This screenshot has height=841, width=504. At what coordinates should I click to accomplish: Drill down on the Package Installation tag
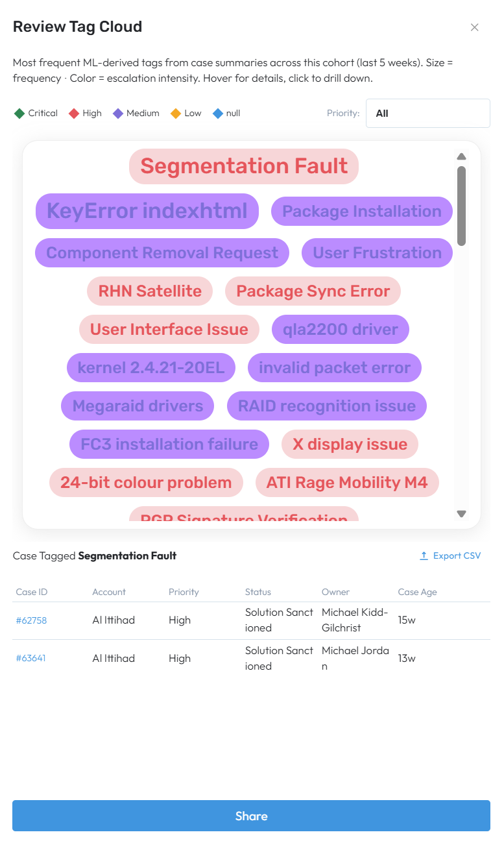[x=362, y=212]
